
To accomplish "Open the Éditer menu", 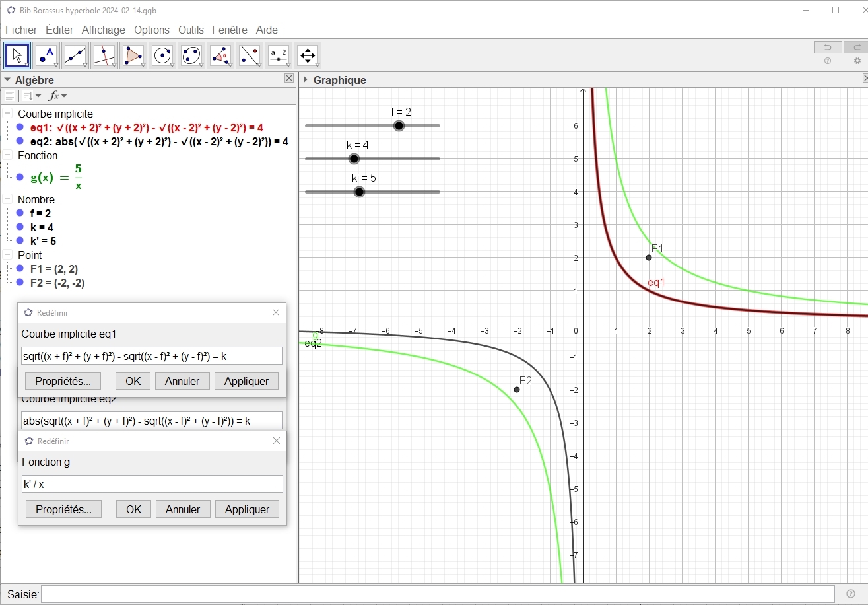I will tap(59, 30).
